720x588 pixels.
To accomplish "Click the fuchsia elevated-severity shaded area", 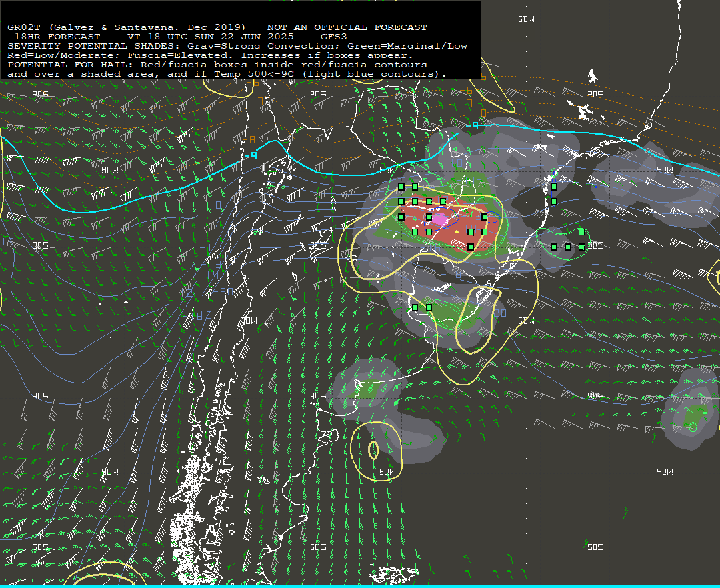I will pos(440,219).
